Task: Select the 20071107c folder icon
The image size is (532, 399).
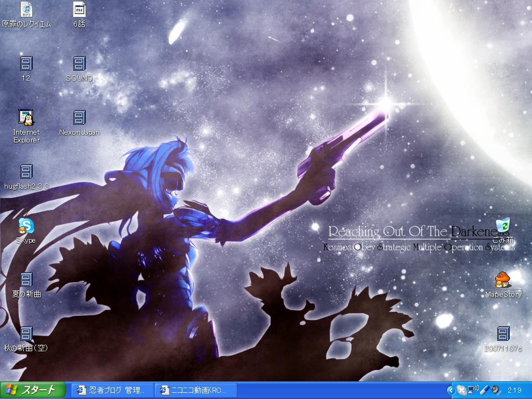Action: pyautogui.click(x=503, y=334)
